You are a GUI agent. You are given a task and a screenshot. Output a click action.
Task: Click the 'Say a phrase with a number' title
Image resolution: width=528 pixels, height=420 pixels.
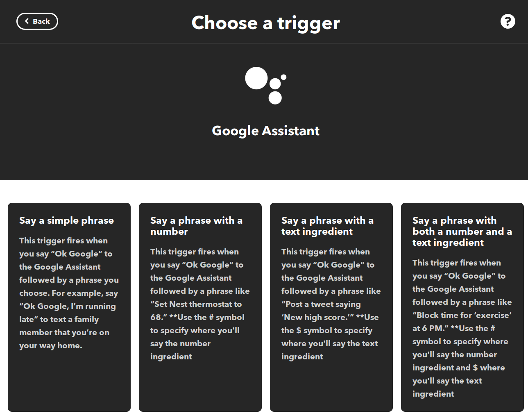(x=196, y=226)
